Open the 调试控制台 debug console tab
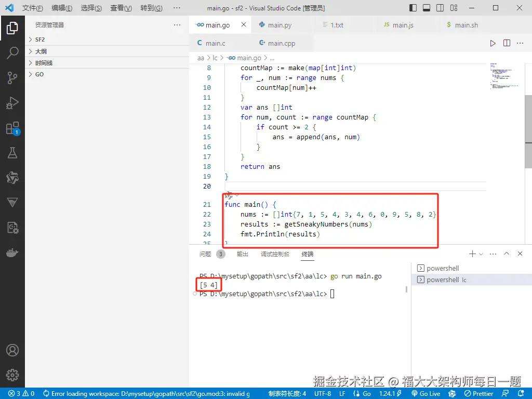The width and height of the screenshot is (532, 399). 275,254
